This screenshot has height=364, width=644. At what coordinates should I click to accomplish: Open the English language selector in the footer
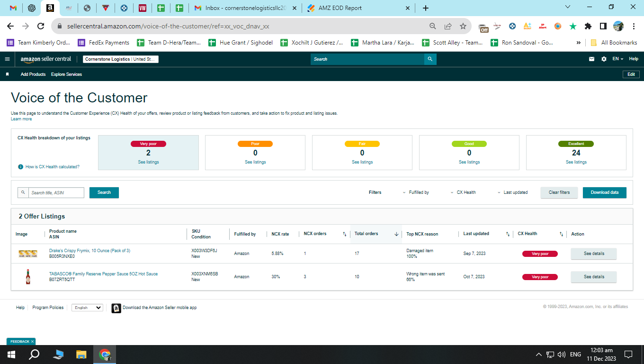pyautogui.click(x=87, y=308)
